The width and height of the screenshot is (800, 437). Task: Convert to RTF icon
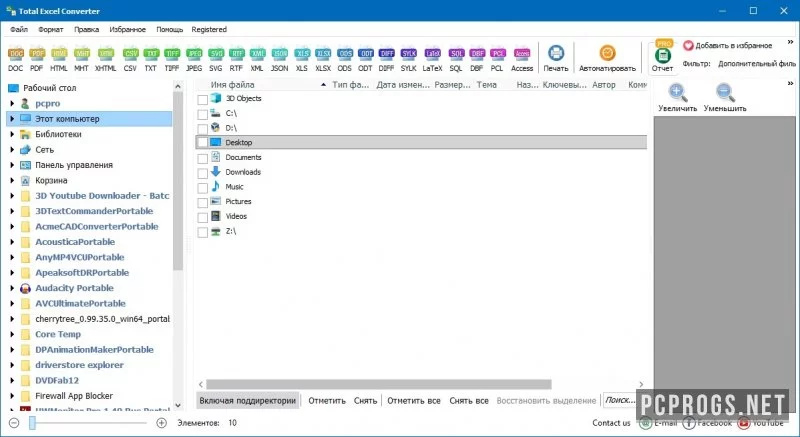tap(236, 54)
